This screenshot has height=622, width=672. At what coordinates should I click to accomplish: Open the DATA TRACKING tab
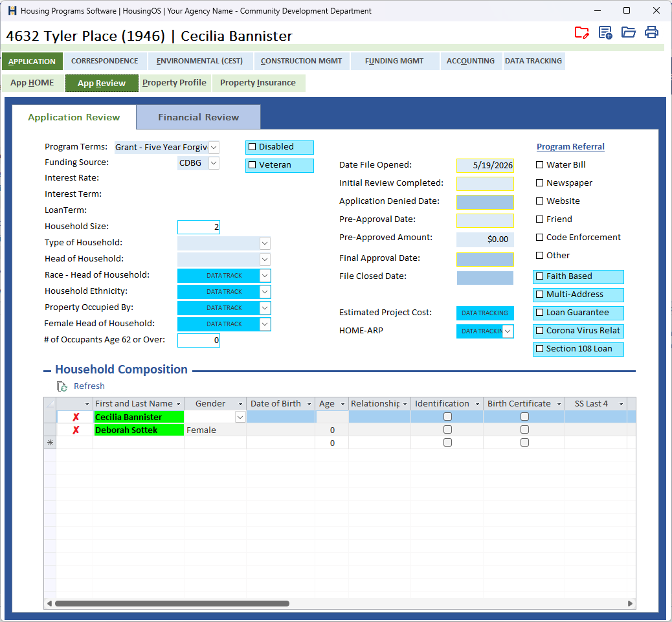(533, 61)
